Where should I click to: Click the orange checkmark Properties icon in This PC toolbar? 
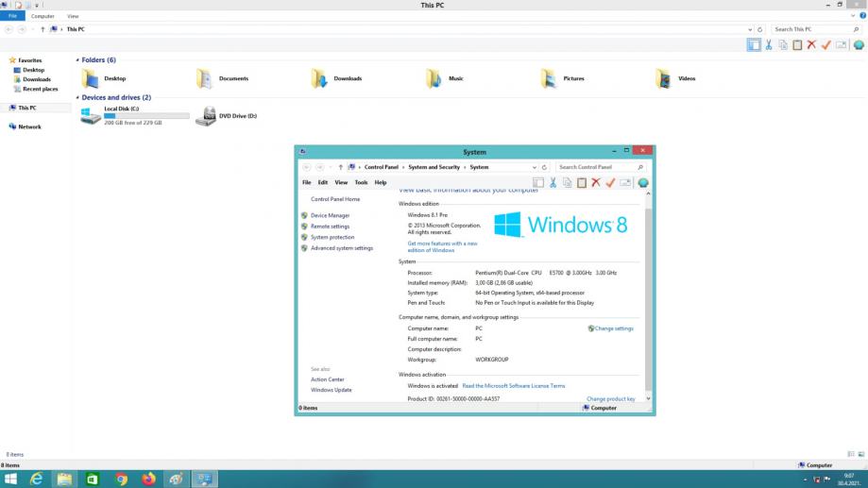click(x=825, y=44)
